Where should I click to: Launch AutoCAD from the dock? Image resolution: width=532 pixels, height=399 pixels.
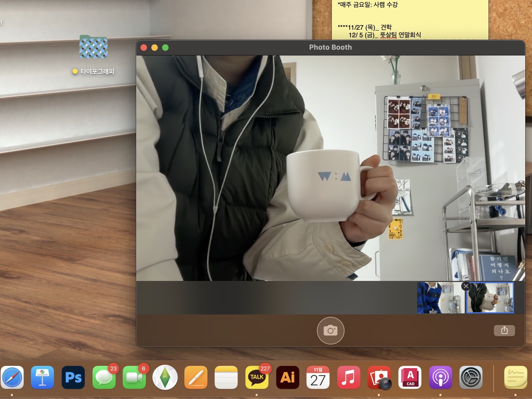click(410, 377)
